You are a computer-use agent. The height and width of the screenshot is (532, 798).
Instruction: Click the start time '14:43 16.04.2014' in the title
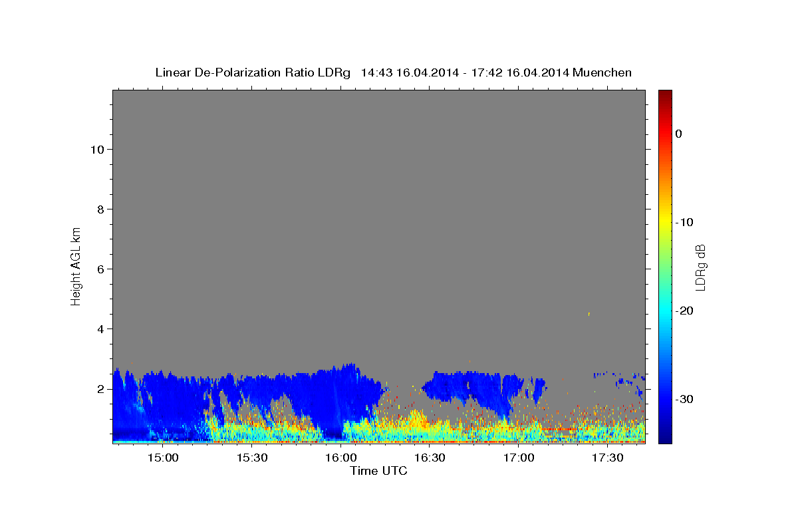pyautogui.click(x=410, y=72)
